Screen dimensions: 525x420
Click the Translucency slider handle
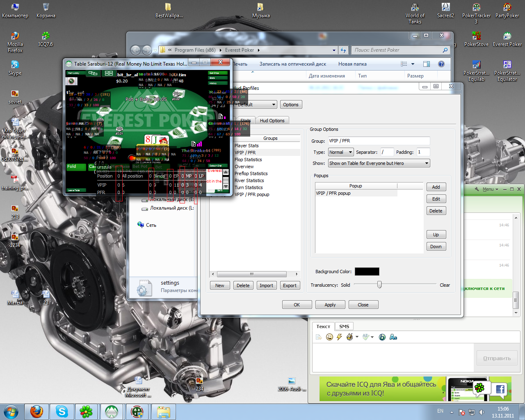click(x=379, y=285)
